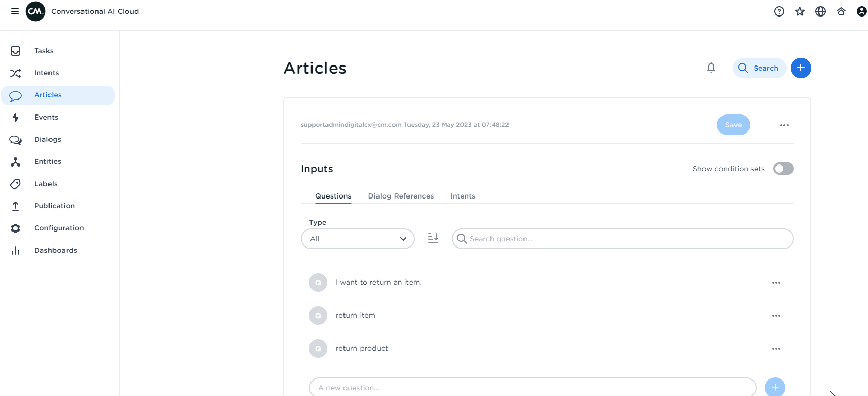The height and width of the screenshot is (396, 868).
Task: Go to Dashboards in the sidebar
Action: (55, 250)
